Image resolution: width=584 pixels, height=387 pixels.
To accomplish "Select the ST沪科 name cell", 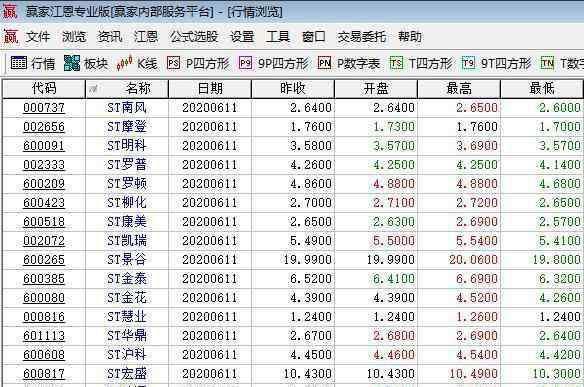I will tap(127, 355).
